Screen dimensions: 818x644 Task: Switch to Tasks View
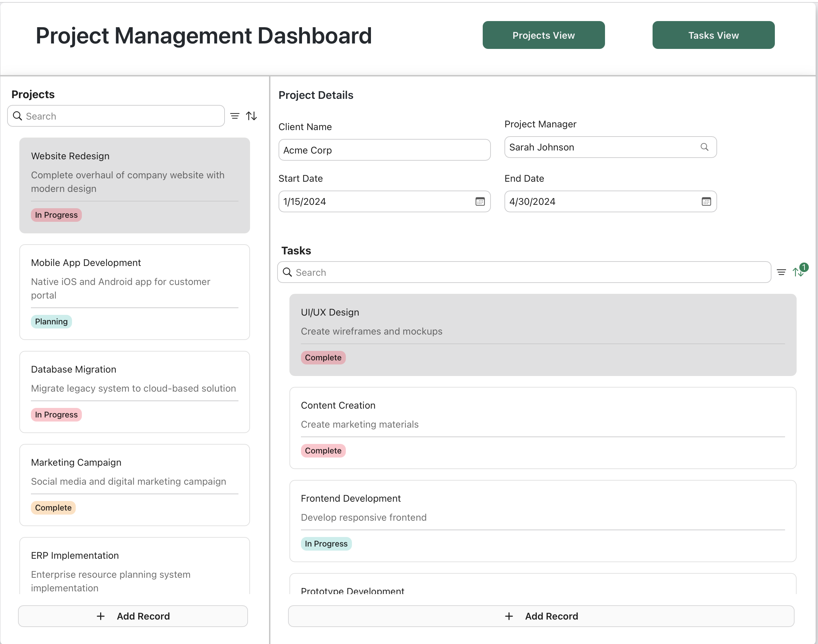coord(713,35)
